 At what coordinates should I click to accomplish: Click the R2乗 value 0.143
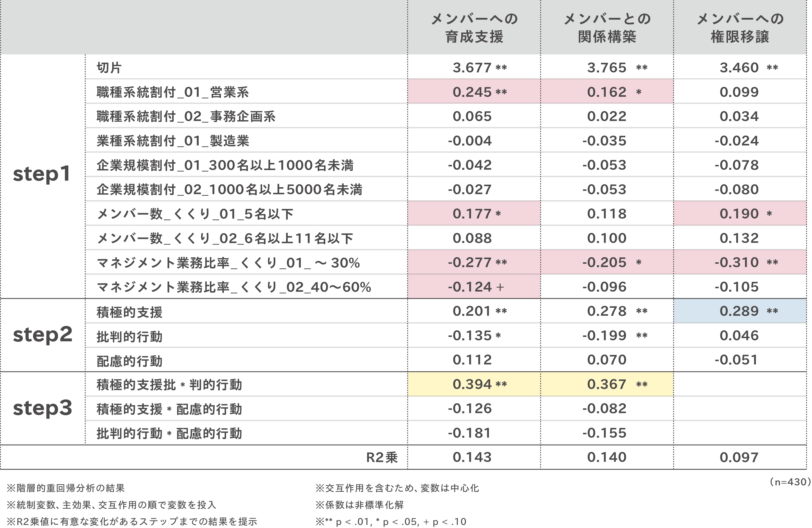tap(472, 457)
